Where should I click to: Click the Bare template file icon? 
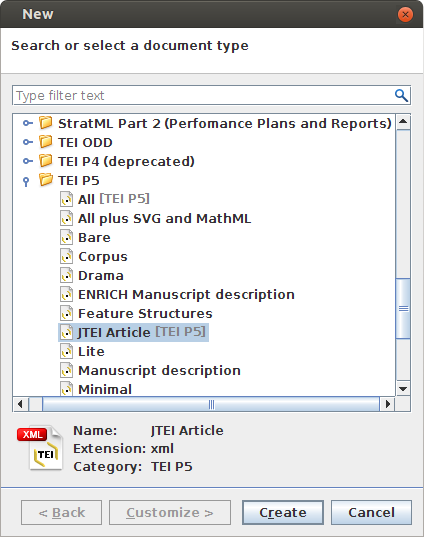(x=66, y=237)
